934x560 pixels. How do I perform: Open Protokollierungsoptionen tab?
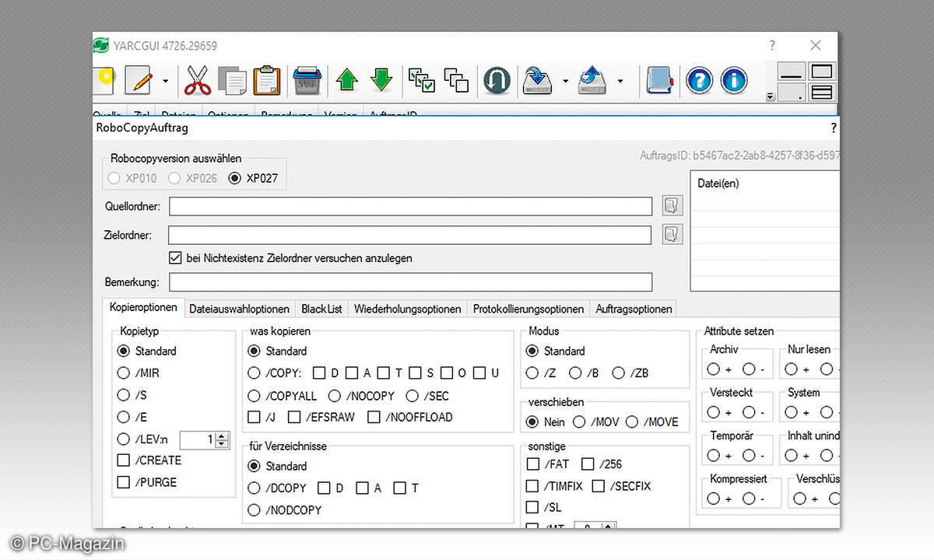[x=528, y=309]
